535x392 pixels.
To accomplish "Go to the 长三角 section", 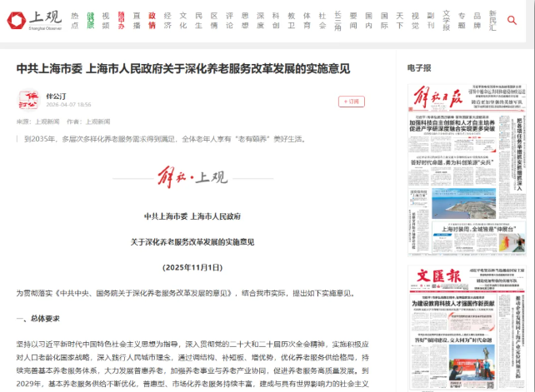I will tap(337, 21).
